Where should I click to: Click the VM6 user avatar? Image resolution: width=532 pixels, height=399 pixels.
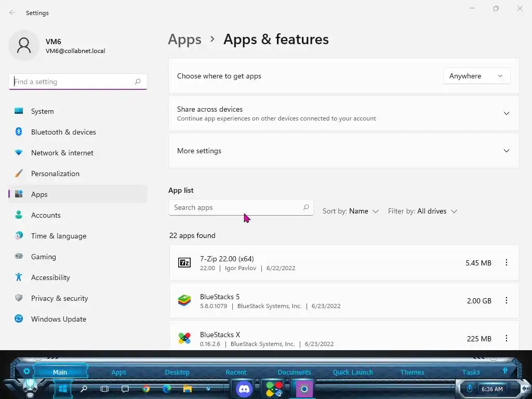tap(24, 45)
